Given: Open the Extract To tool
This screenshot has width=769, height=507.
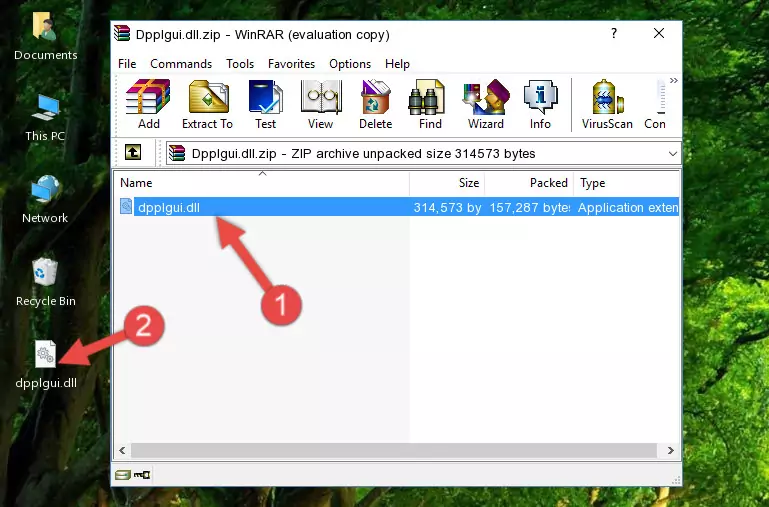Looking at the screenshot, I should coord(207,104).
